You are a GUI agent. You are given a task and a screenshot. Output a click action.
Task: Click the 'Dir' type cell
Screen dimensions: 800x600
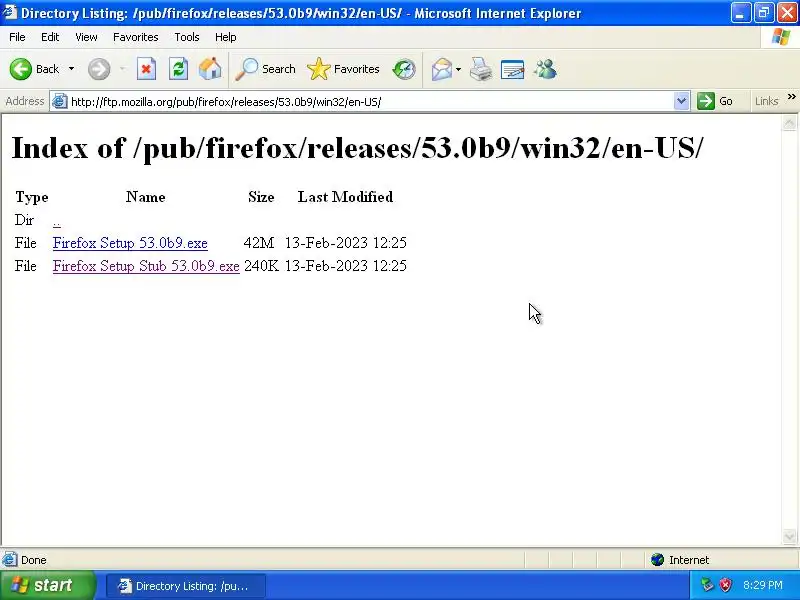pos(24,220)
